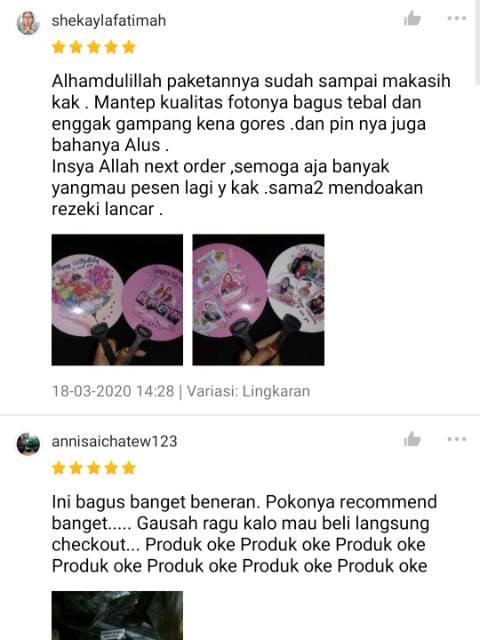The width and height of the screenshot is (480, 640).
Task: Select the review date 18-03-2020 14:28
Action: coord(113,391)
